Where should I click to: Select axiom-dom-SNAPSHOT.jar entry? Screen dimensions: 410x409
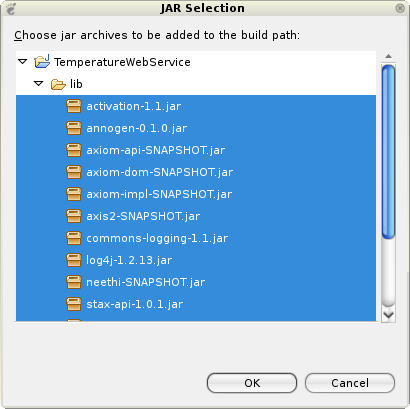point(160,172)
